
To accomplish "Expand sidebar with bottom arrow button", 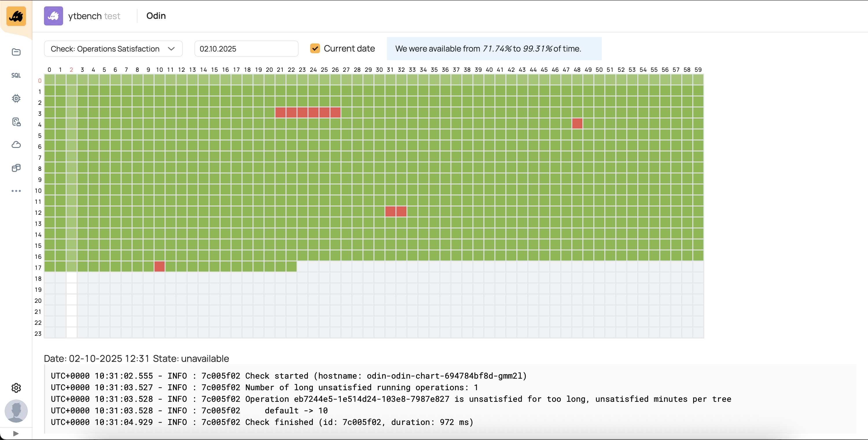I will [x=16, y=433].
